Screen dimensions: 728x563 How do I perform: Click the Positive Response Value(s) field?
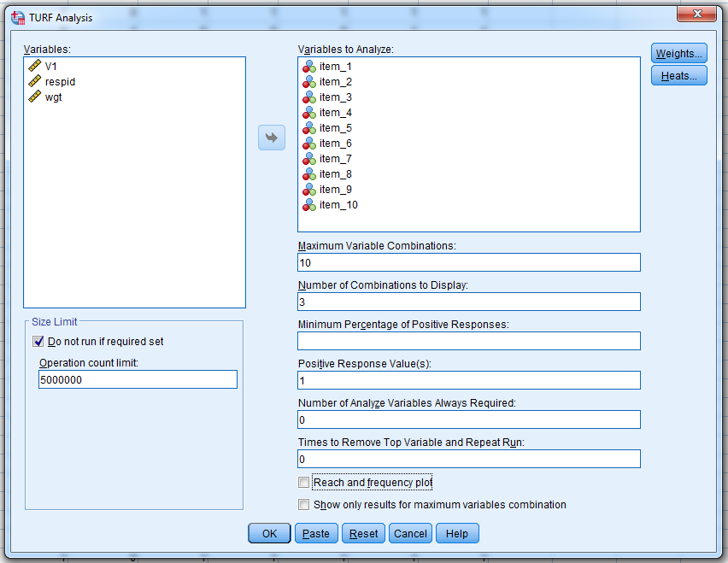[468, 380]
